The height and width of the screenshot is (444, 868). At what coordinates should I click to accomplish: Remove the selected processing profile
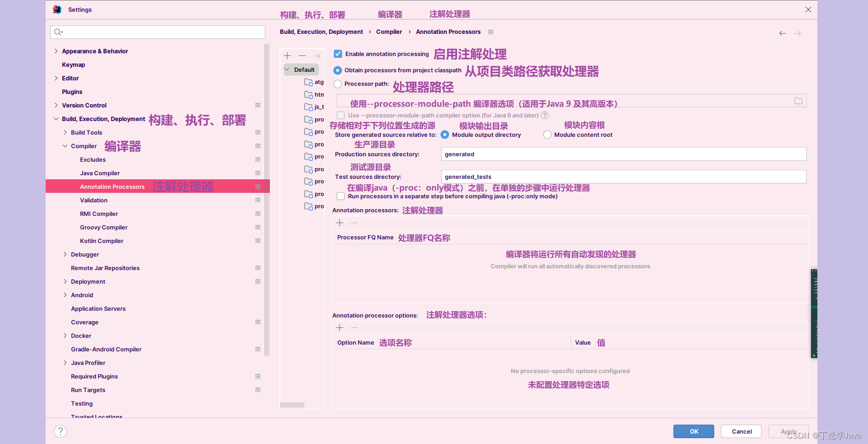[302, 56]
